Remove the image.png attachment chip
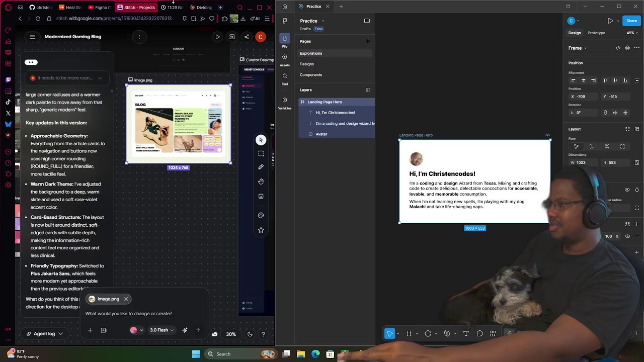The image size is (644, 362). [126, 299]
